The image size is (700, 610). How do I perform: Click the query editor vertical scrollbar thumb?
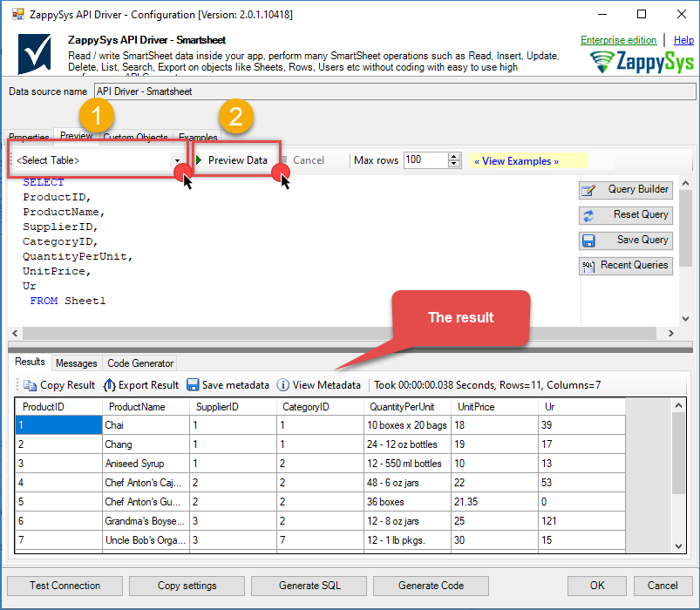point(685,228)
